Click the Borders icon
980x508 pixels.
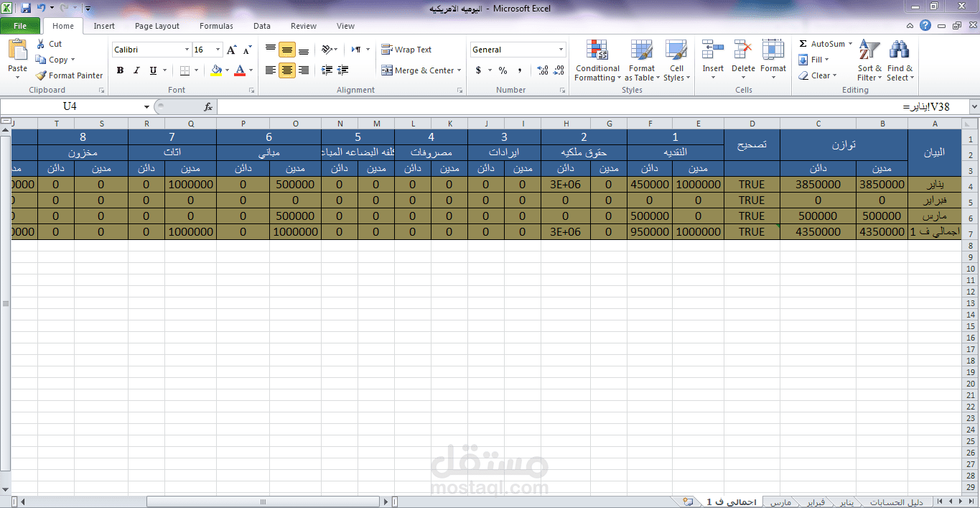(x=185, y=70)
